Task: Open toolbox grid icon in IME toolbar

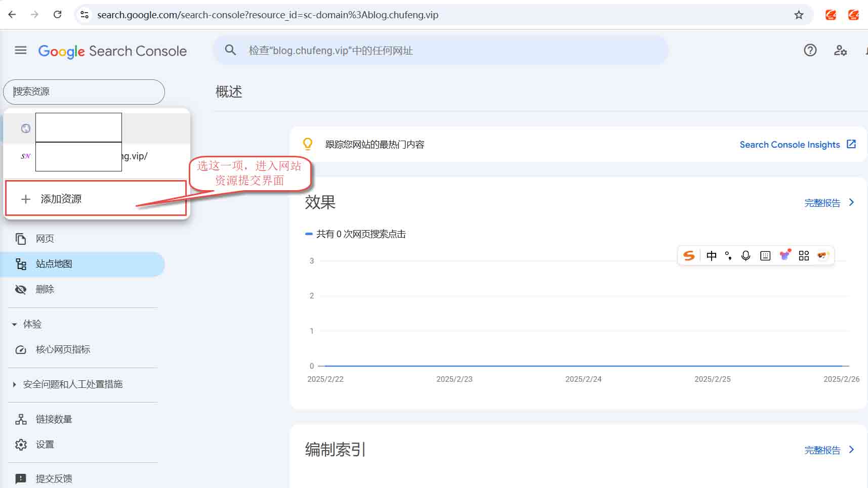Action: (804, 255)
